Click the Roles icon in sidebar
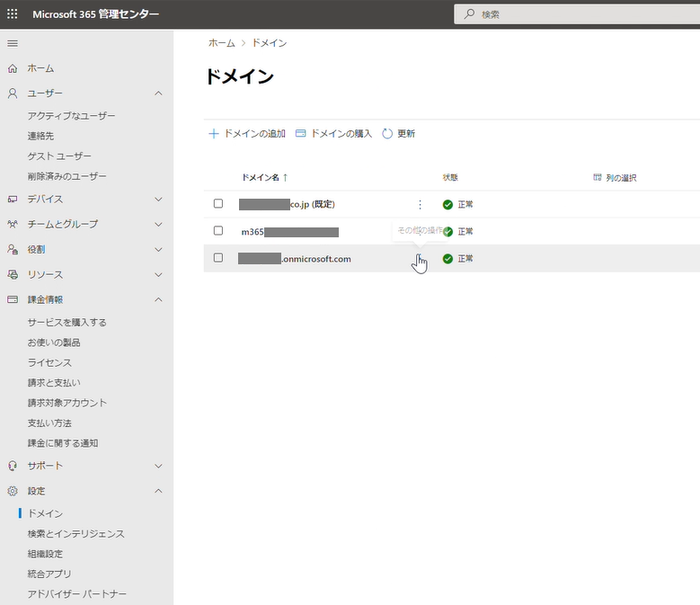The width and height of the screenshot is (700, 605). pos(13,249)
